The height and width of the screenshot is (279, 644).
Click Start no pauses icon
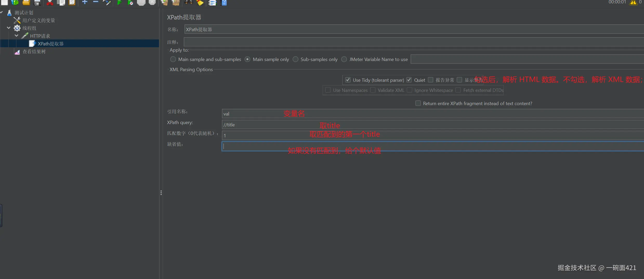pyautogui.click(x=130, y=2)
